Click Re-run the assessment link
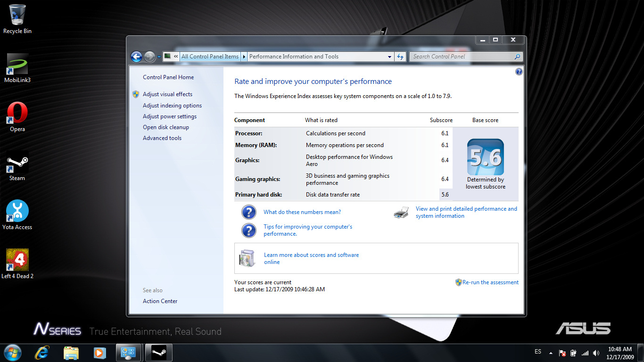This screenshot has width=644, height=362. point(490,282)
